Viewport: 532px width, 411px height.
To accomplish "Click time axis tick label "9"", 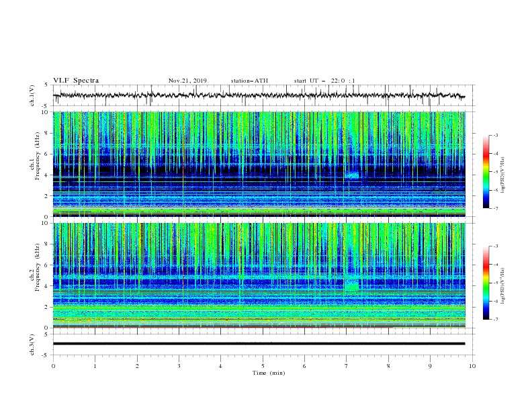I will [430, 366].
